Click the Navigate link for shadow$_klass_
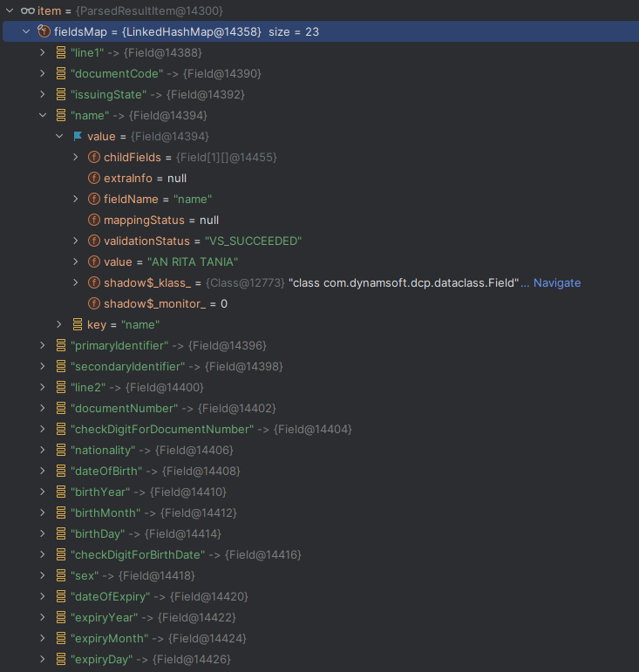The width and height of the screenshot is (639, 672). pyautogui.click(x=556, y=282)
